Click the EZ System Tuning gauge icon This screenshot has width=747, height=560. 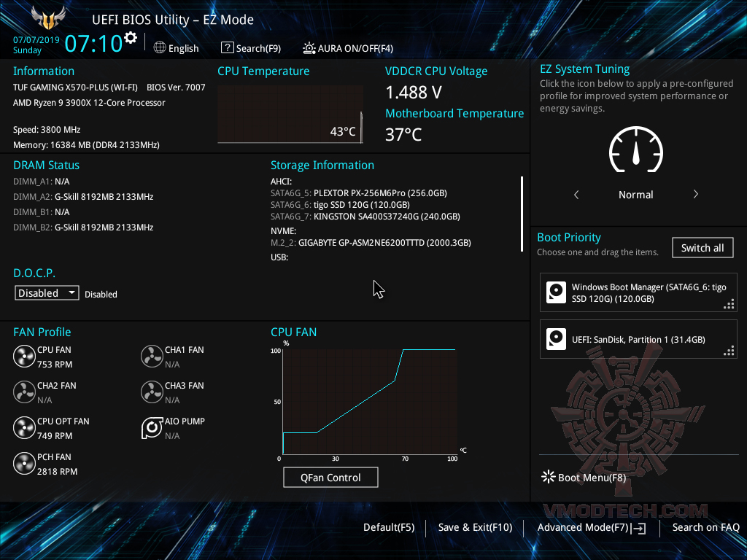point(636,149)
